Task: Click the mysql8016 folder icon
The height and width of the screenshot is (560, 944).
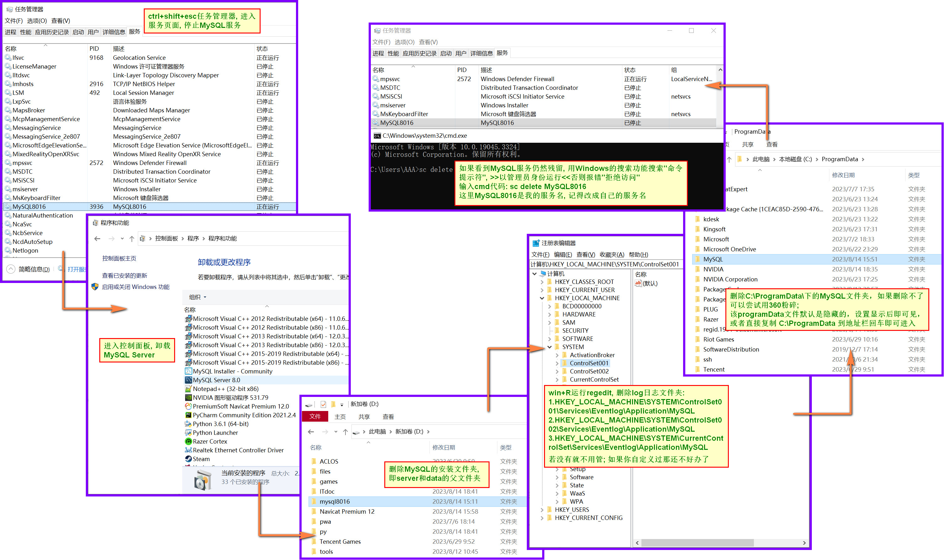Action: tap(314, 501)
